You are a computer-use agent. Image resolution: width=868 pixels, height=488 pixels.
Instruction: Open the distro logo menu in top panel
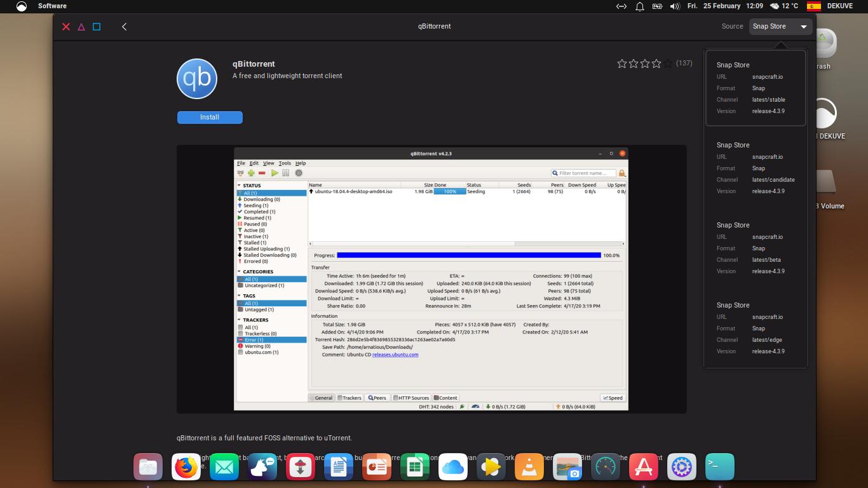[22, 6]
